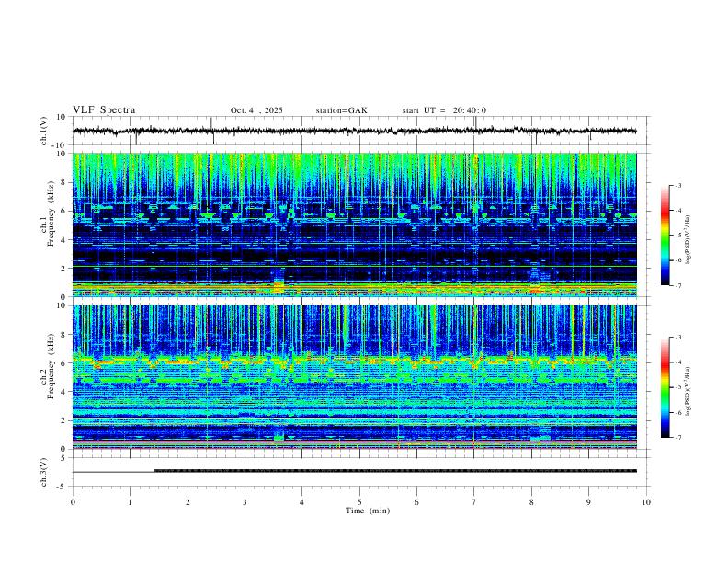The height and width of the screenshot is (563, 728).
Task: Click the ch.2 'Frequency (kHz)' axis label
Action: pos(51,366)
